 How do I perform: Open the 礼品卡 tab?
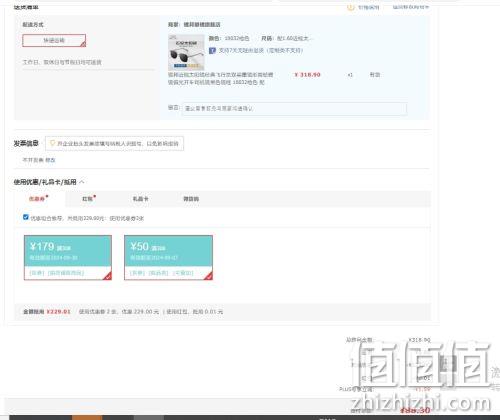[x=140, y=199]
